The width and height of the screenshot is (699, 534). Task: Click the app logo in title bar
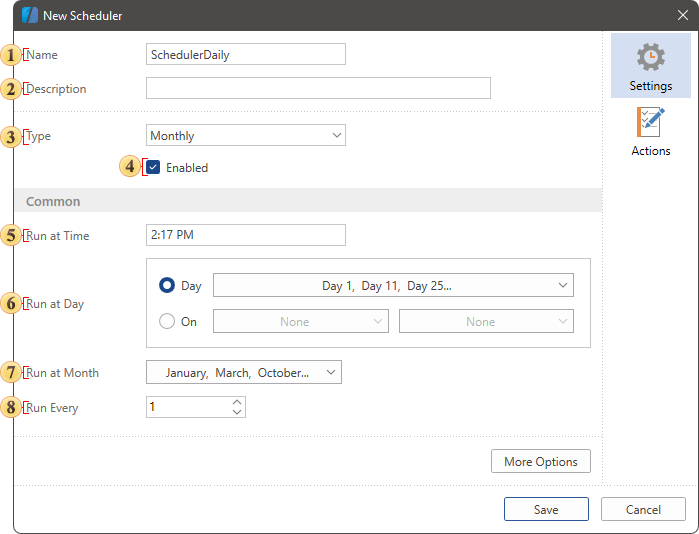[x=29, y=16]
